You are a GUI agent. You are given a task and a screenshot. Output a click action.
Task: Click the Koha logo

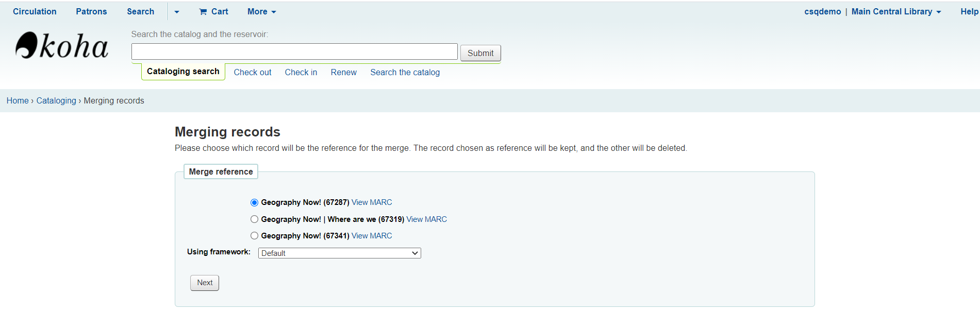(x=62, y=45)
